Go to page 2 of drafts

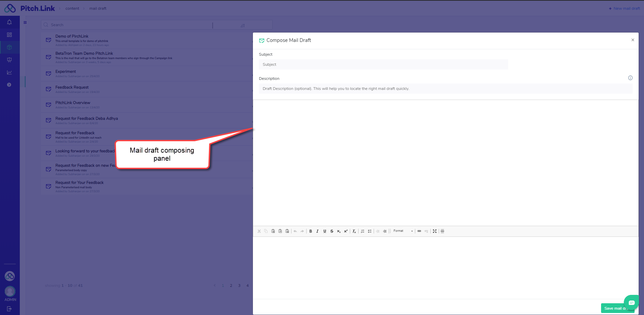231,285
